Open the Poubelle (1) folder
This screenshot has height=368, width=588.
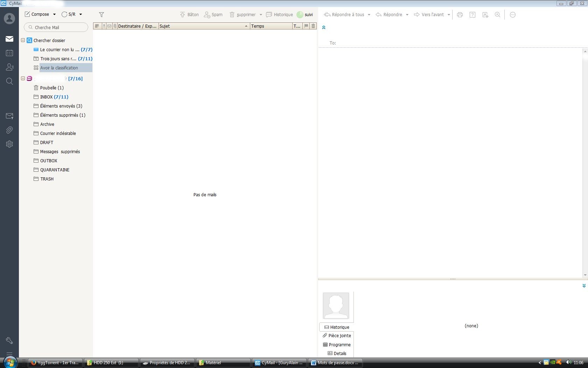(x=49, y=88)
